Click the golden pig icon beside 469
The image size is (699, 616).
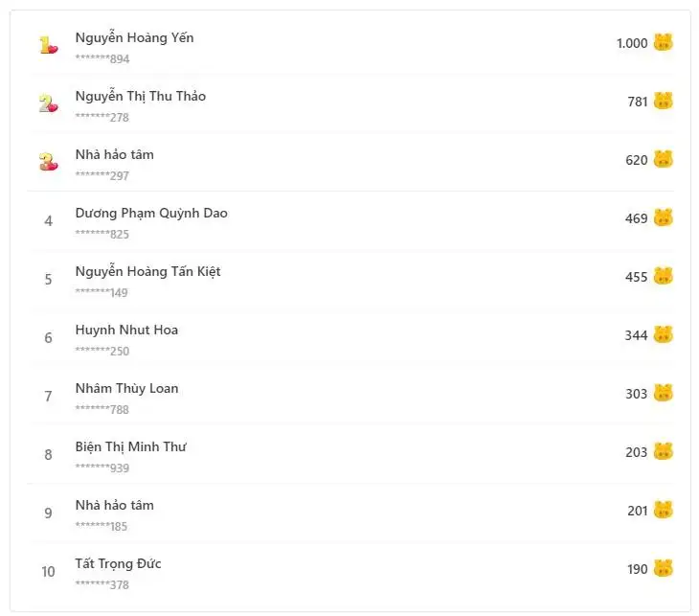(x=664, y=217)
